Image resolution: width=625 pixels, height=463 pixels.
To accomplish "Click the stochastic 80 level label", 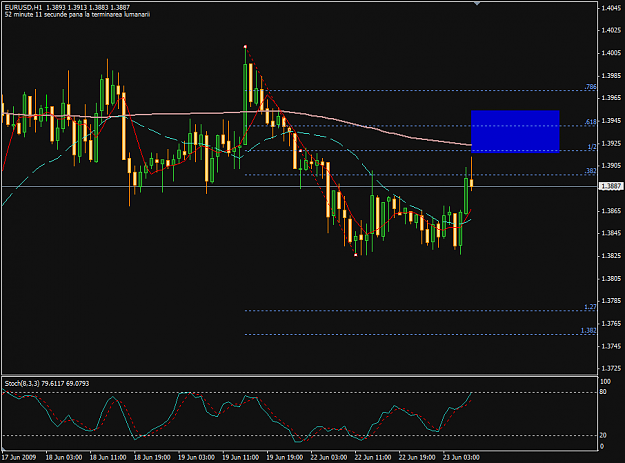I will 603,392.
